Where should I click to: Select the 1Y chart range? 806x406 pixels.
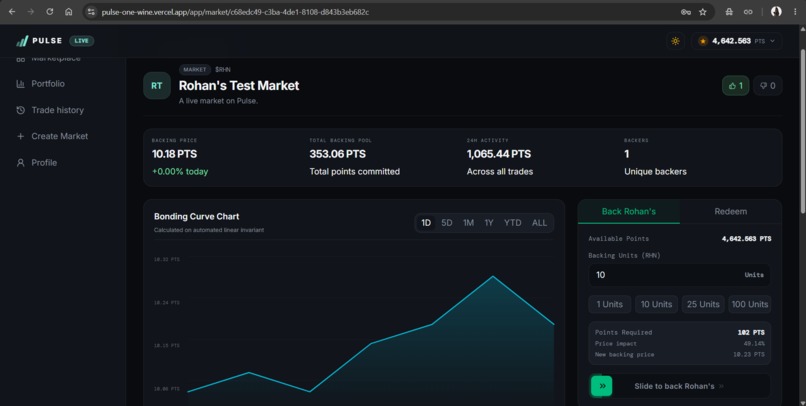pos(489,223)
